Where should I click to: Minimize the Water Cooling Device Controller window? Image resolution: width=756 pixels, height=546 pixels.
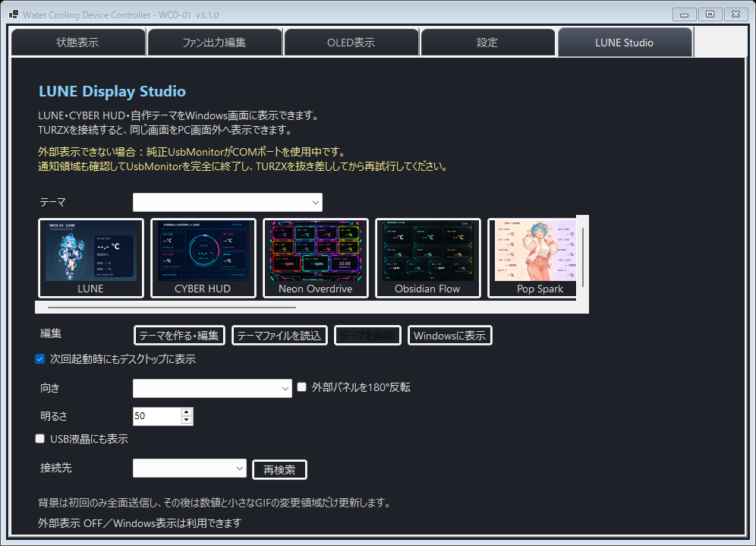click(684, 14)
